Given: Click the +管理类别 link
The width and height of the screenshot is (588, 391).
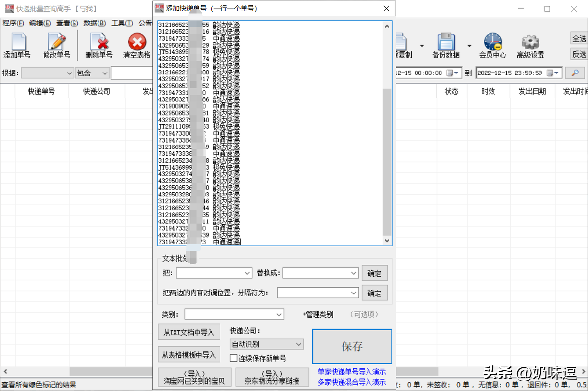Looking at the screenshot, I should click(x=318, y=314).
